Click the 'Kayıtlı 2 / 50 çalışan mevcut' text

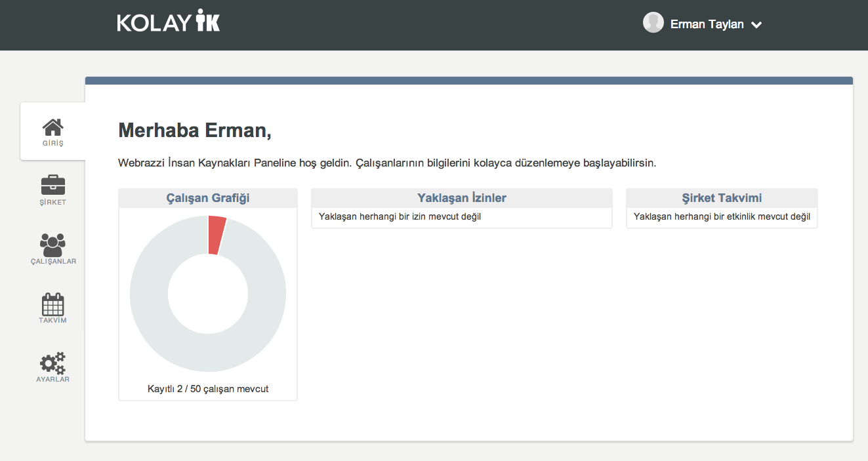pyautogui.click(x=208, y=389)
